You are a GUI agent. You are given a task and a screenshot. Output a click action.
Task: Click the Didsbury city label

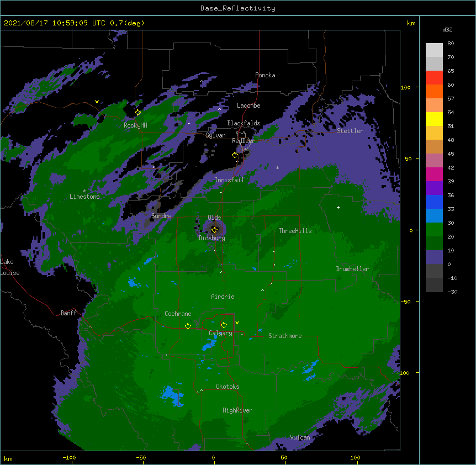tap(211, 238)
